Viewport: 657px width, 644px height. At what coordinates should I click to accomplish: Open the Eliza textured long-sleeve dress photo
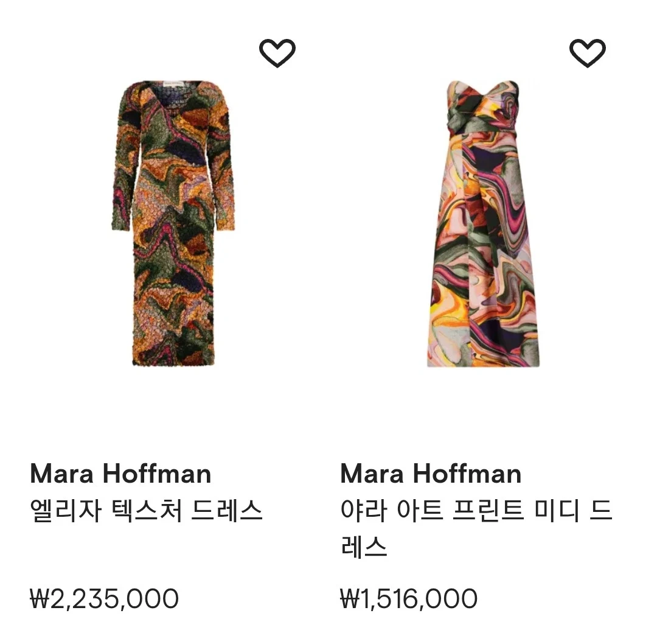(173, 223)
